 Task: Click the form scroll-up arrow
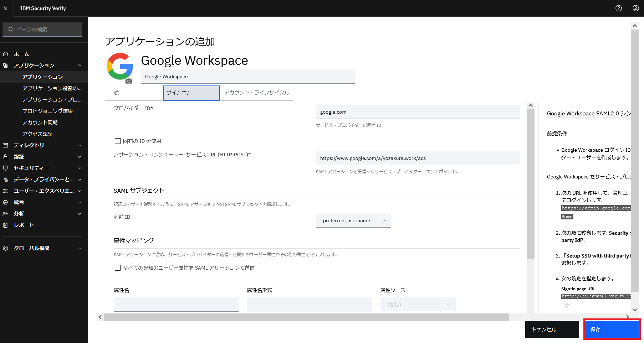(x=531, y=105)
